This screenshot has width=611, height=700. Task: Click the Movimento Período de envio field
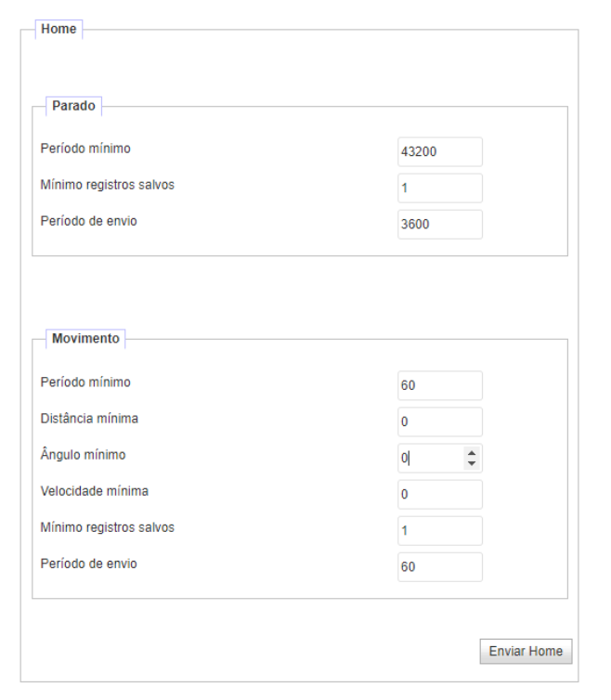pyautogui.click(x=440, y=567)
